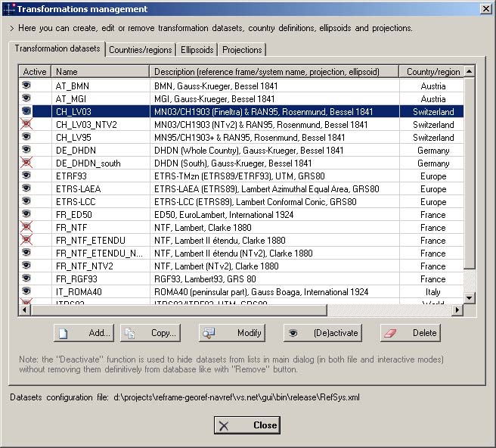Click the horizontal scrollbar right arrow

point(457,310)
